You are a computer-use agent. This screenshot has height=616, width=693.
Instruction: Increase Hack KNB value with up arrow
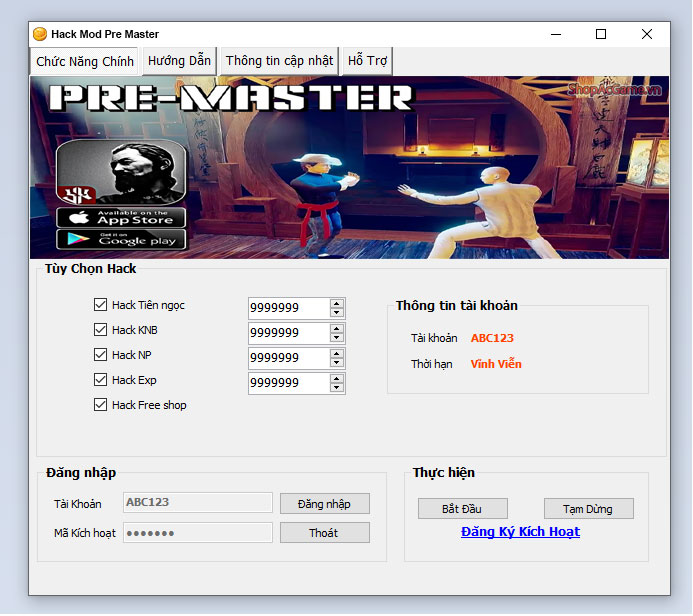tap(337, 329)
